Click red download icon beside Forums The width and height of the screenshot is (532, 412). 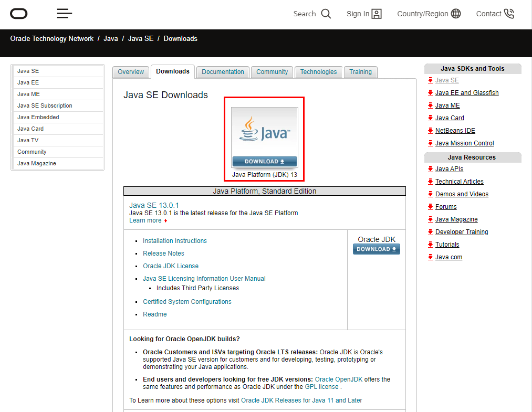tap(430, 206)
